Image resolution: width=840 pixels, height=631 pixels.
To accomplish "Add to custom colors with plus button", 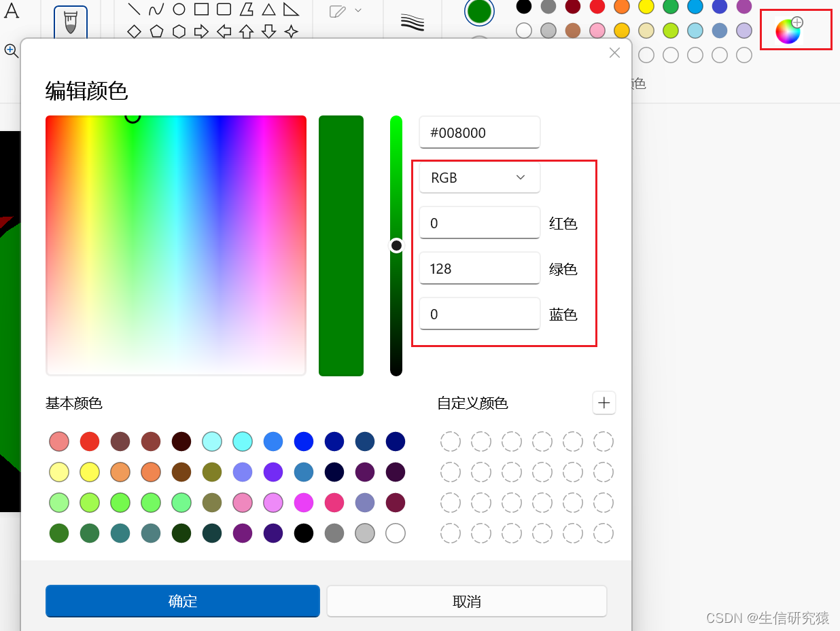I will 604,403.
